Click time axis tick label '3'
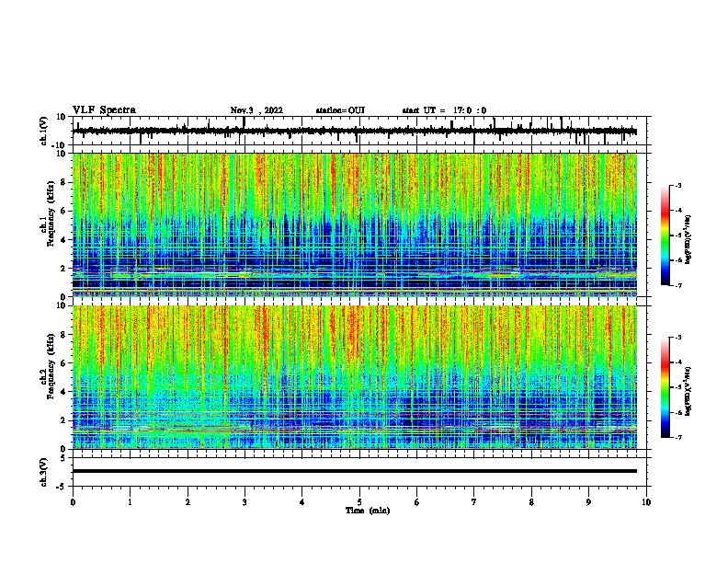728x563 pixels. pos(245,502)
